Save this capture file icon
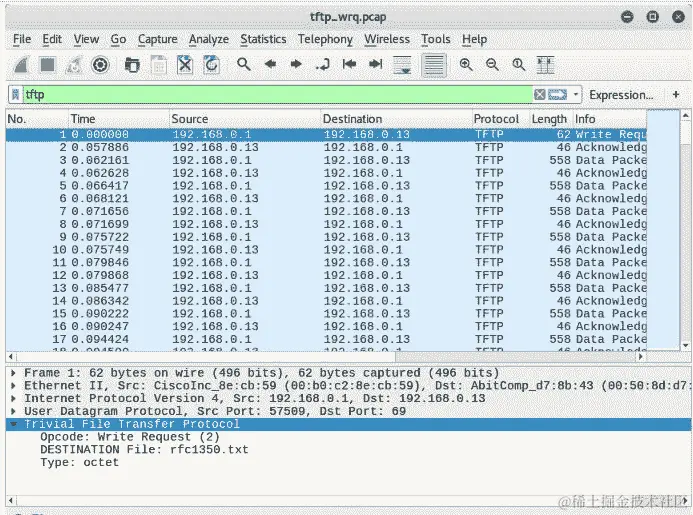693x515 pixels. click(159, 65)
